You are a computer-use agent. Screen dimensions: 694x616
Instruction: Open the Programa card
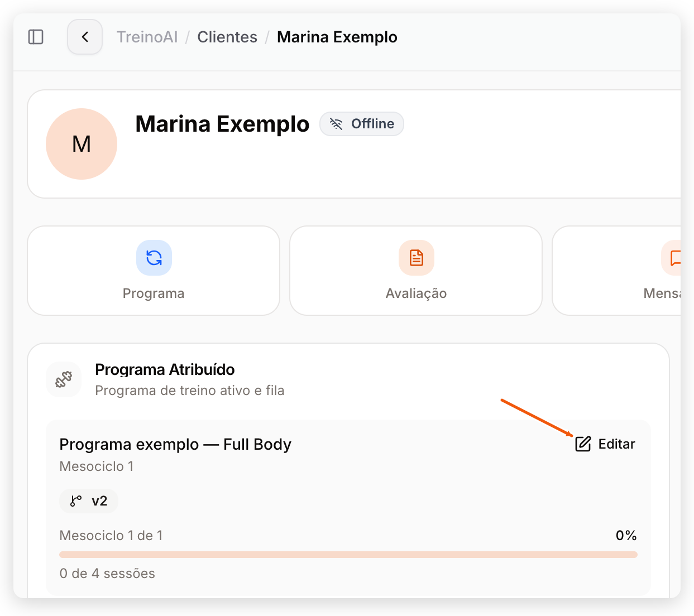(154, 271)
